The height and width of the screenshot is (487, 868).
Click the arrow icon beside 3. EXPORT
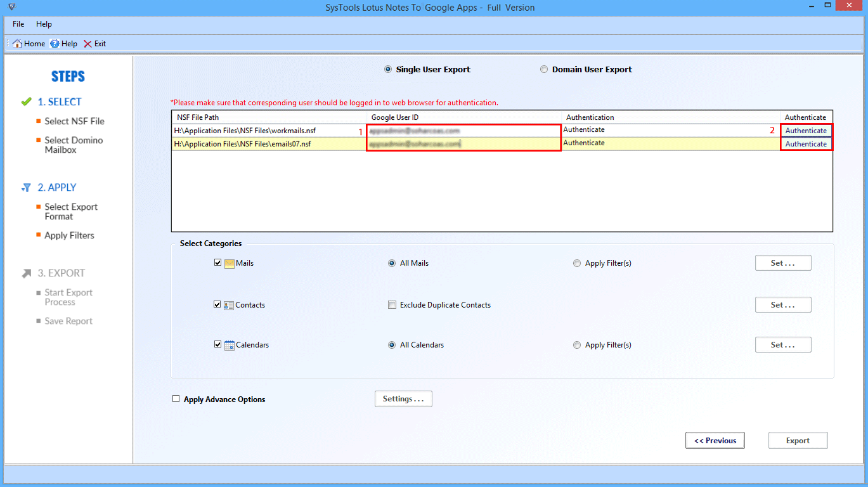click(x=26, y=273)
